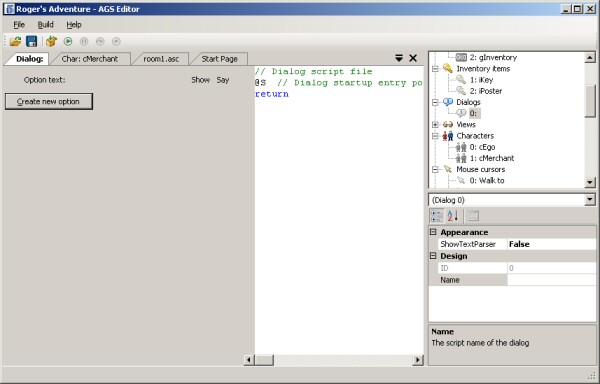Screen dimensions: 600x384
Task: Switch to the room1.asc tab
Action: [x=161, y=59]
